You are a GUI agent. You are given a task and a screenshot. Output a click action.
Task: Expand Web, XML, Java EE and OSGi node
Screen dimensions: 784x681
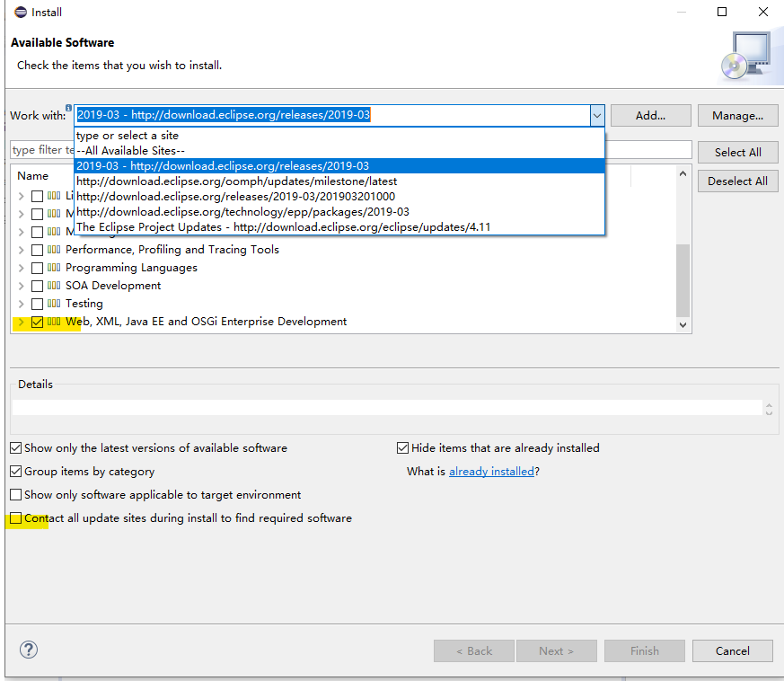pos(21,322)
